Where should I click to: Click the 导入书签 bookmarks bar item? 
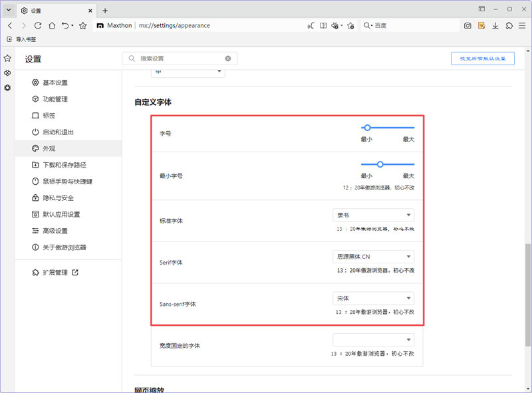coord(22,39)
